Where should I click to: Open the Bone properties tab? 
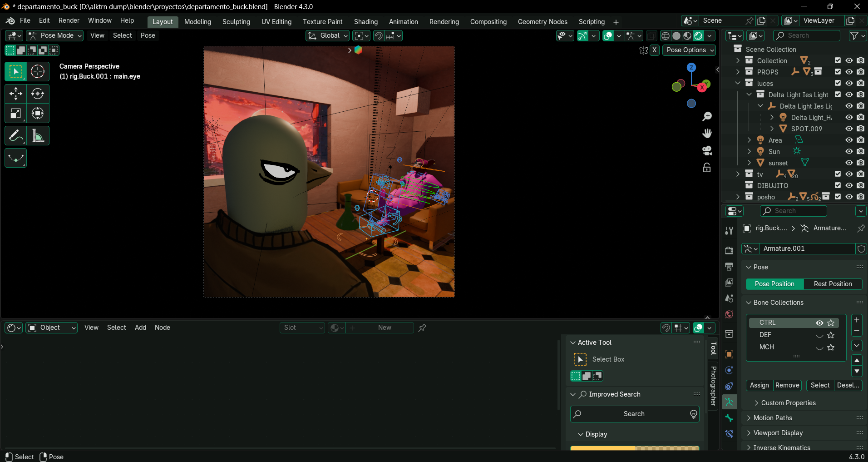(729, 418)
